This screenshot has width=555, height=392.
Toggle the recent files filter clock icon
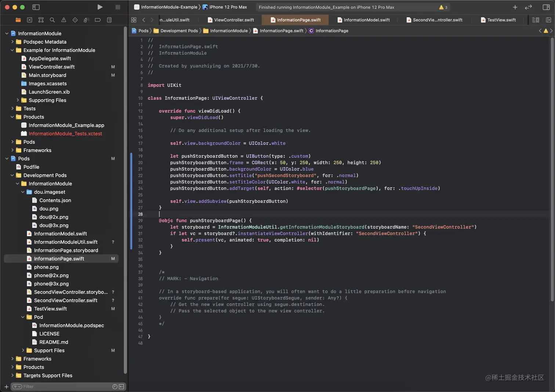[x=115, y=386]
